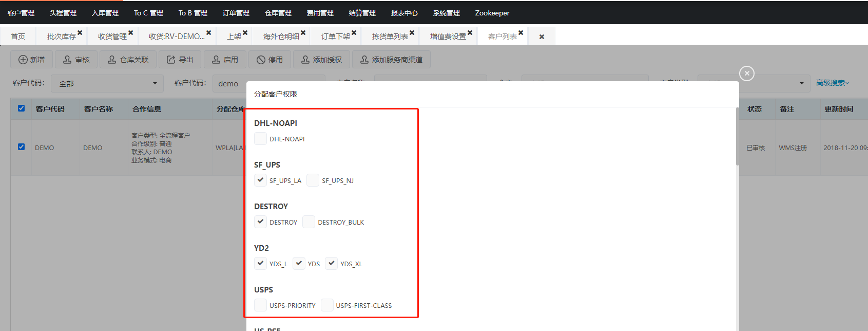868x331 pixels.
Task: Click the 已审核 status cell
Action: [756, 148]
